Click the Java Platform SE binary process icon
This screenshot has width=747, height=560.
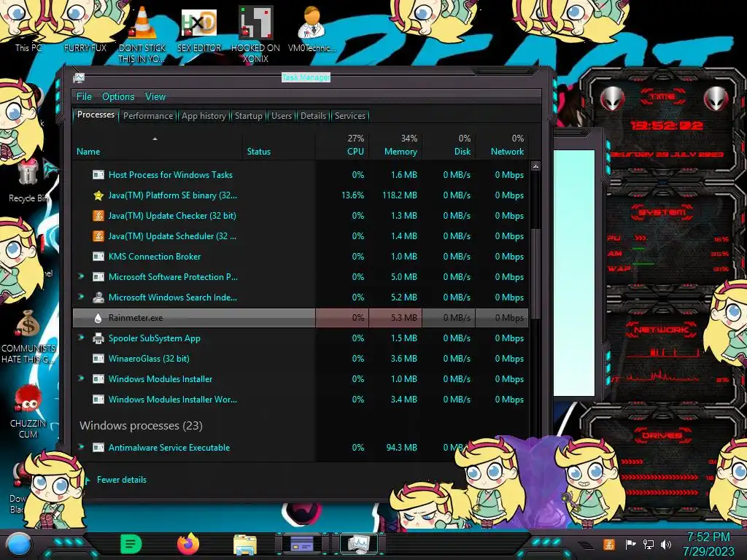click(98, 195)
